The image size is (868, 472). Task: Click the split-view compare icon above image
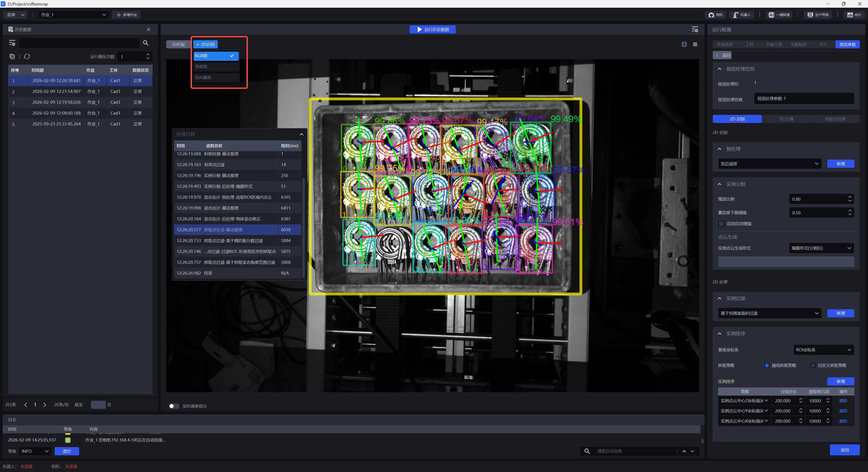click(684, 44)
